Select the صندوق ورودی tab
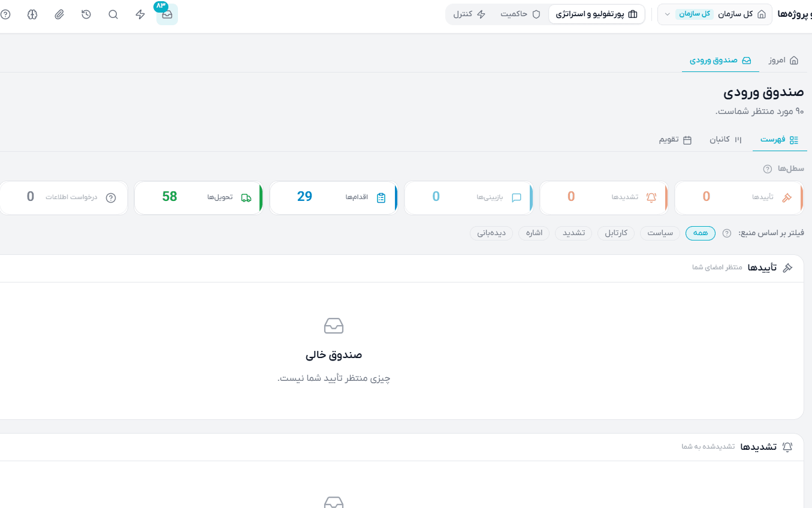Viewport: 812px width, 508px height. [x=720, y=61]
